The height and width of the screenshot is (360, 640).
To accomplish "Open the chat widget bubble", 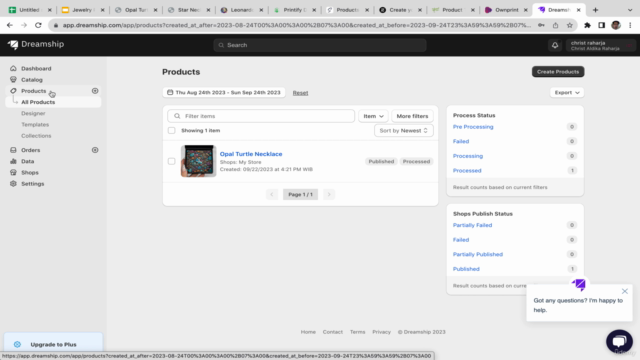I will (619, 342).
